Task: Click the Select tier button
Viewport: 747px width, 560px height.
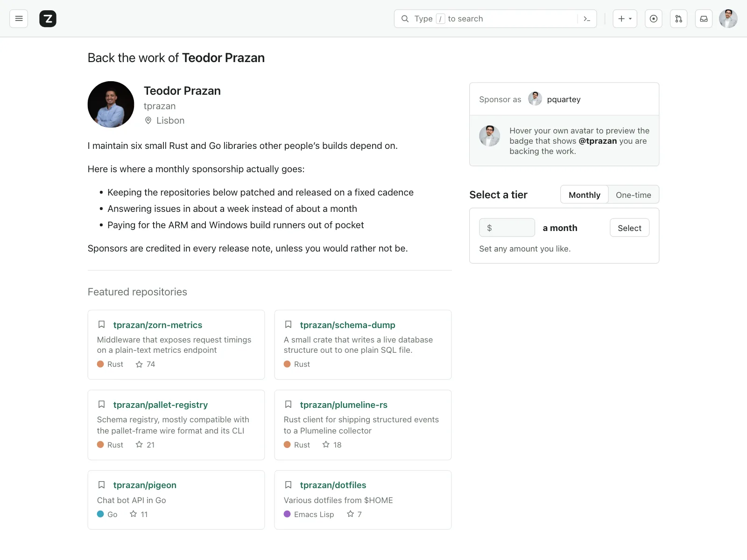Action: 629,228
